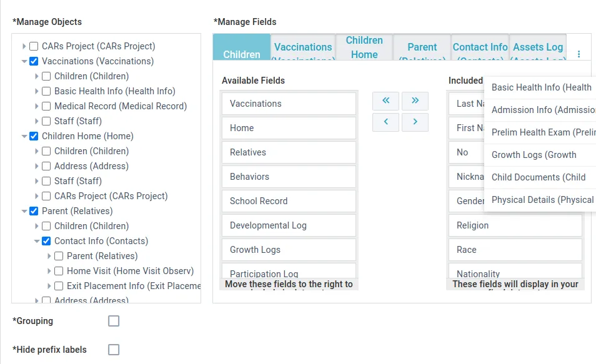Expand the CARs Project root node

[x=24, y=46]
